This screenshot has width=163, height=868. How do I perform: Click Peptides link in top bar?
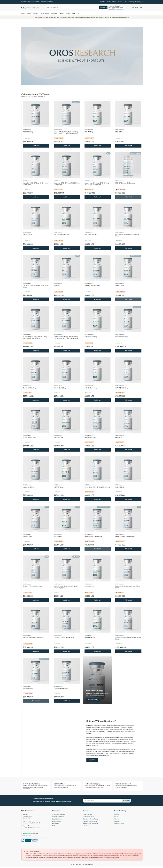pos(103,2)
